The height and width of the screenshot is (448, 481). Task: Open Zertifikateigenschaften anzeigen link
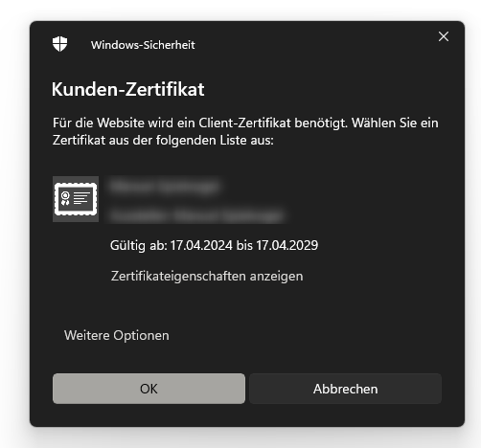coord(207,276)
